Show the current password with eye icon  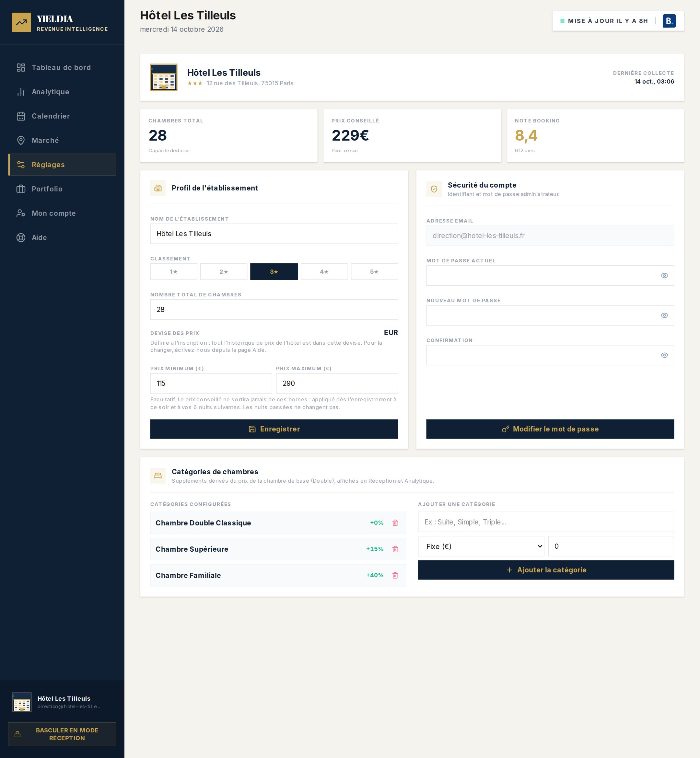(x=664, y=276)
